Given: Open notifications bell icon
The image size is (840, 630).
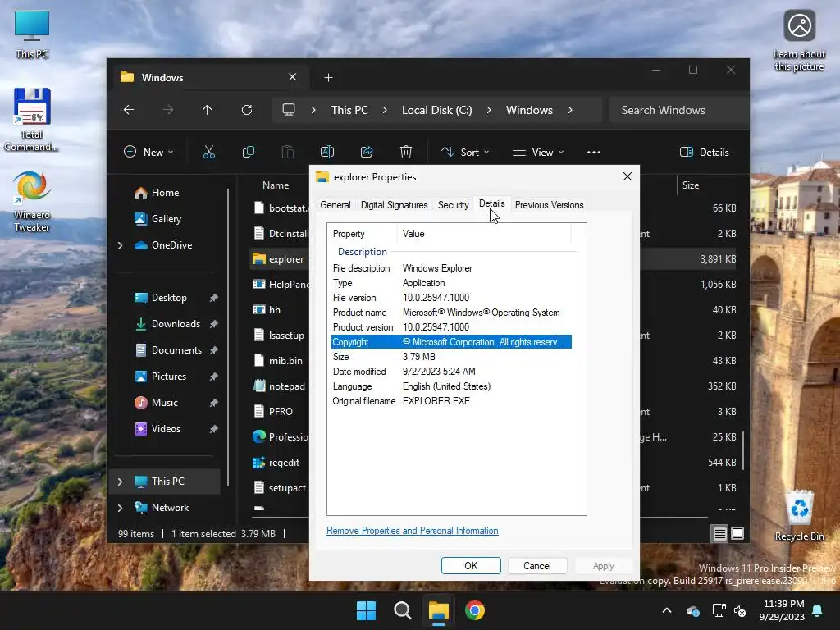Looking at the screenshot, I should point(818,610).
